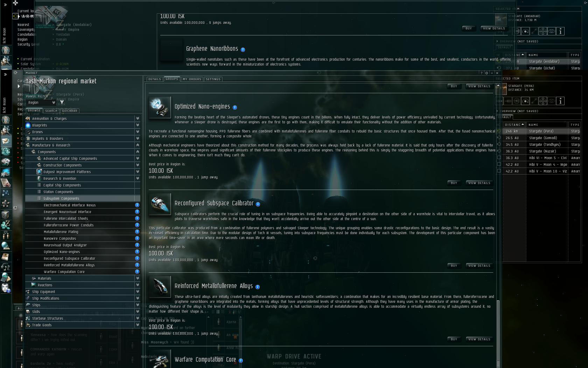
Task: Expand the Blueprints market group
Action: tap(138, 125)
